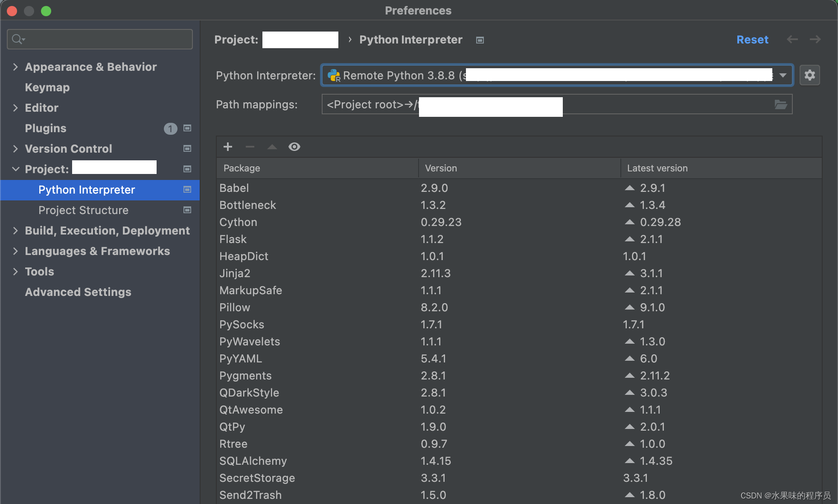Select Keymap from the sidebar
The width and height of the screenshot is (838, 504).
click(47, 87)
